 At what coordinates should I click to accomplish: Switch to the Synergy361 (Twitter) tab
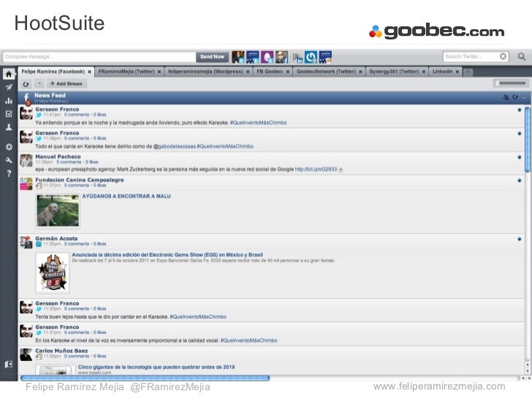coord(394,72)
